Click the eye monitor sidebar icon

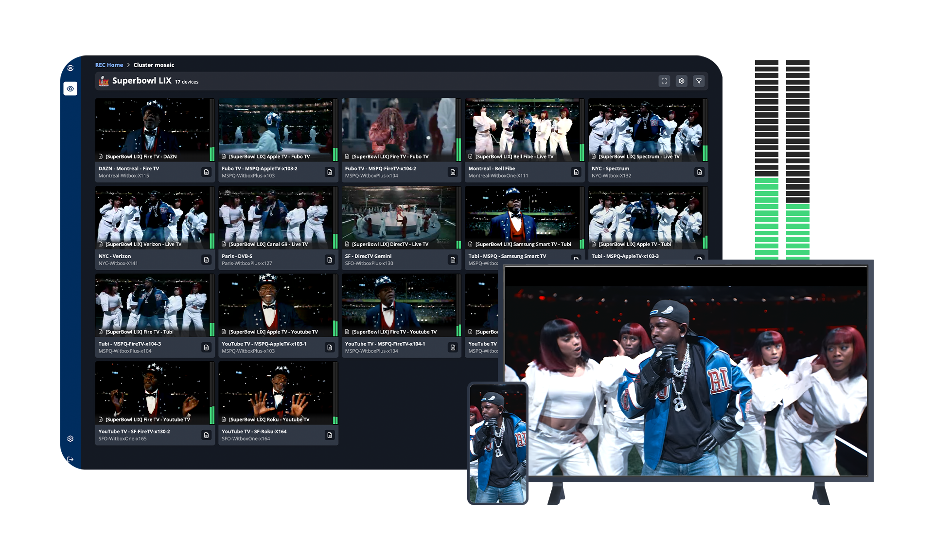coord(70,88)
